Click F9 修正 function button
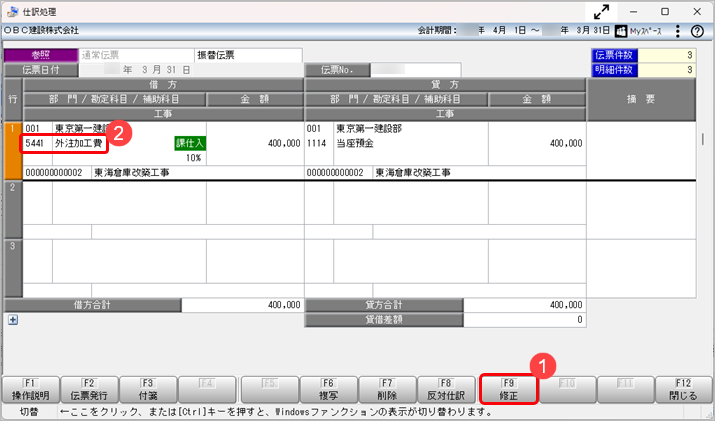Screen dimensions: 715x421 508,390
